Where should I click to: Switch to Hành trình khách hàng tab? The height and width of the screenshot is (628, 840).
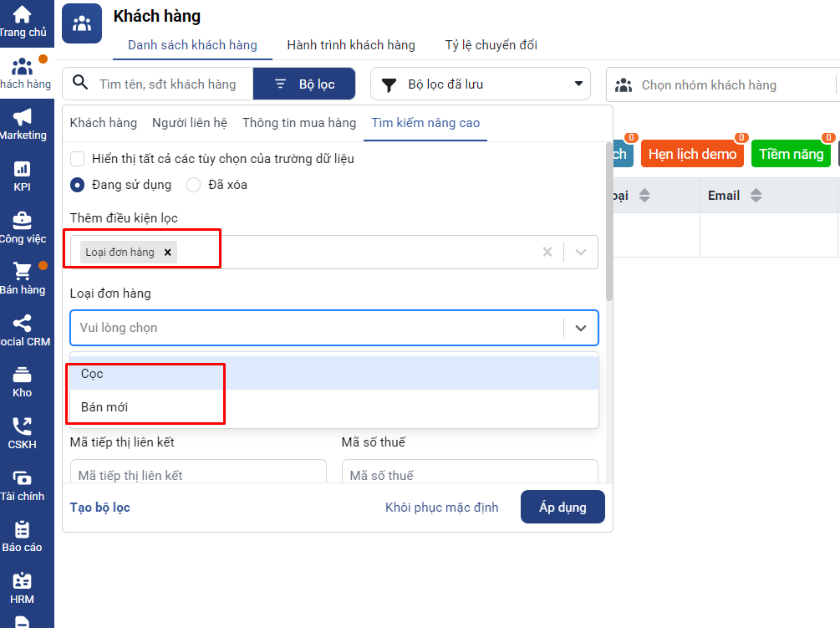tap(350, 45)
